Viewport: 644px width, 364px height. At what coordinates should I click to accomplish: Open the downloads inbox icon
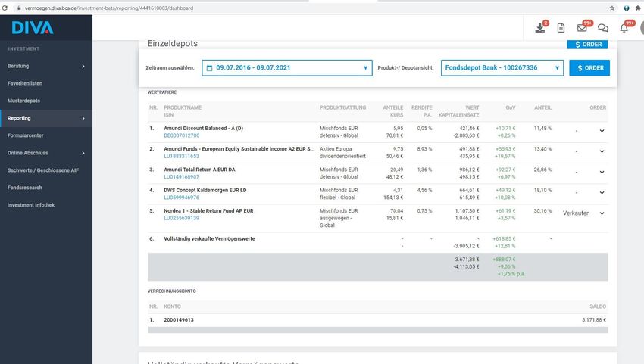540,28
